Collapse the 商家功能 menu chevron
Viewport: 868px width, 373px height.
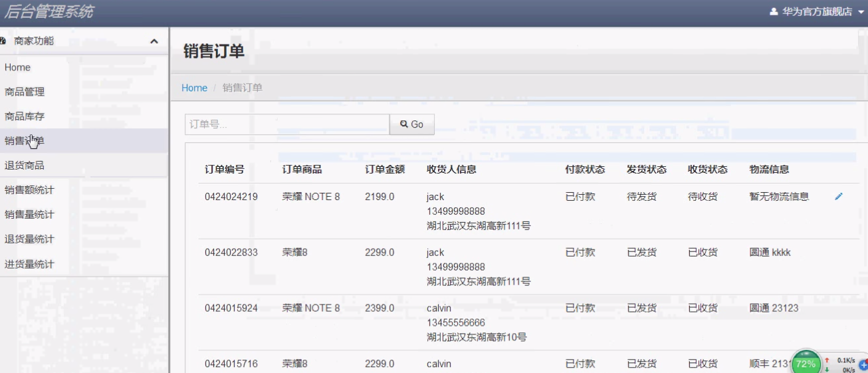tap(154, 41)
